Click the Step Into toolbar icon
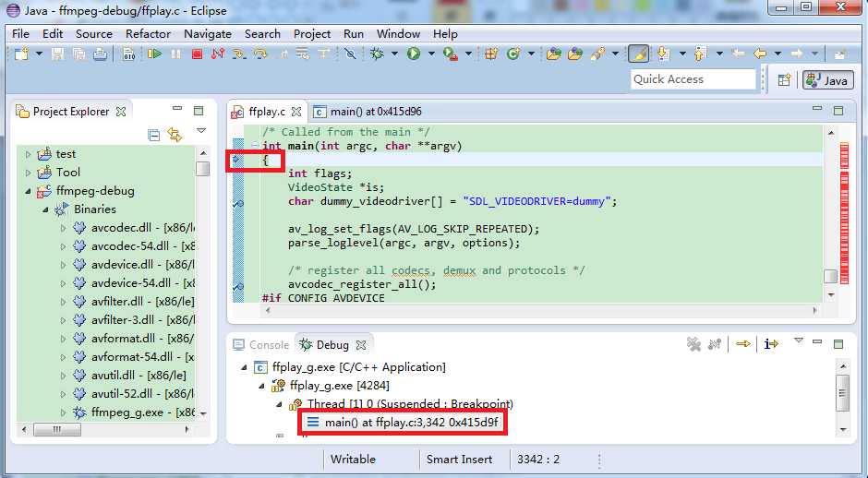The width and height of the screenshot is (868, 478). tap(239, 54)
